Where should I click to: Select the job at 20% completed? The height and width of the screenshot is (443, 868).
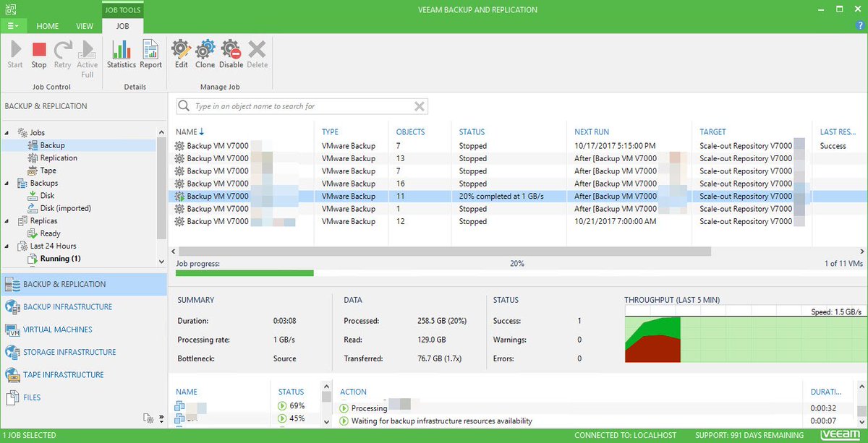click(518, 196)
